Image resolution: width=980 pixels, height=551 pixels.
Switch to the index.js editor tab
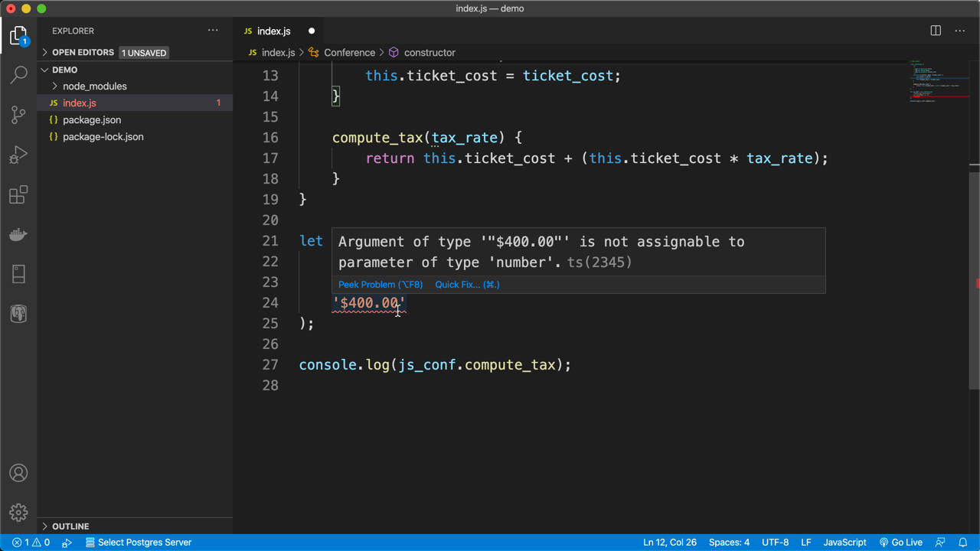(x=273, y=31)
